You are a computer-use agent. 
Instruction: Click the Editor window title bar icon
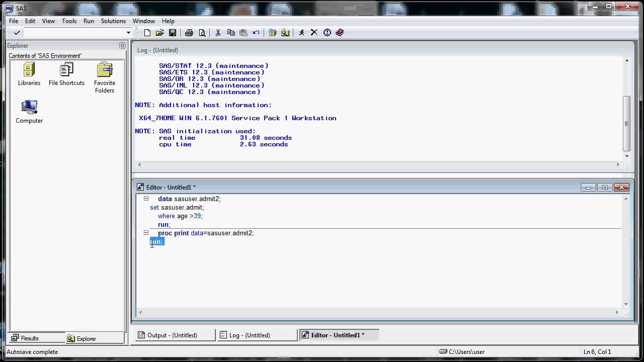pyautogui.click(x=140, y=187)
